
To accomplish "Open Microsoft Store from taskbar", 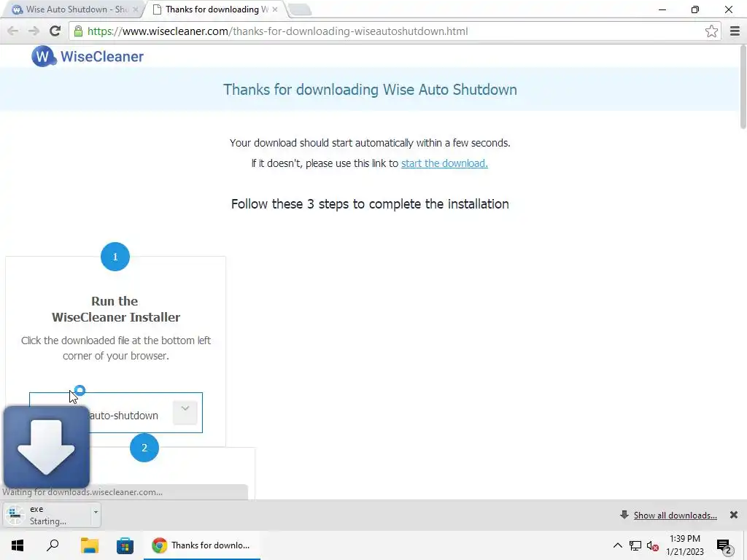I will [x=125, y=545].
